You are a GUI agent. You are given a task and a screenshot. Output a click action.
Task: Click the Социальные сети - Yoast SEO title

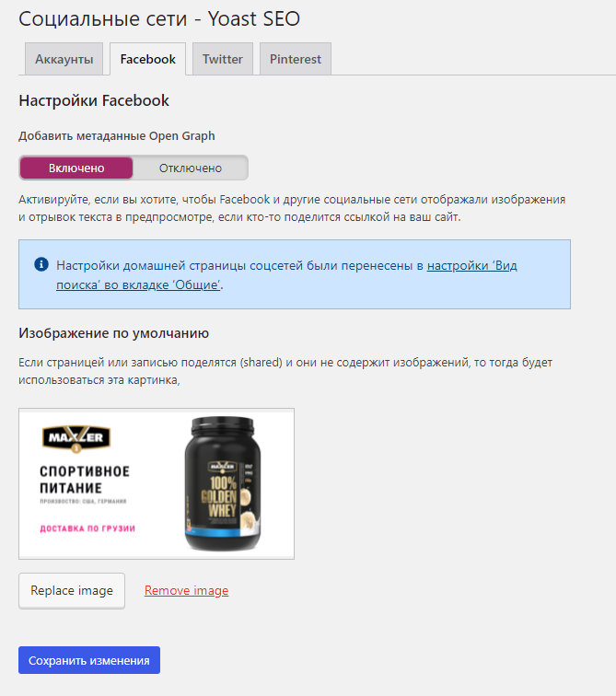159,18
